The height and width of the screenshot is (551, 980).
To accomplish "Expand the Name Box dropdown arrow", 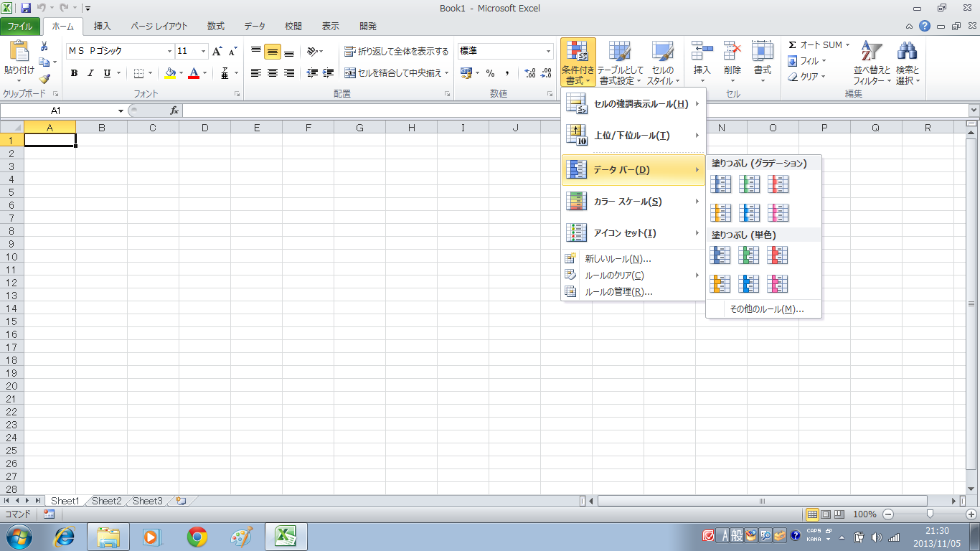I will (x=121, y=111).
